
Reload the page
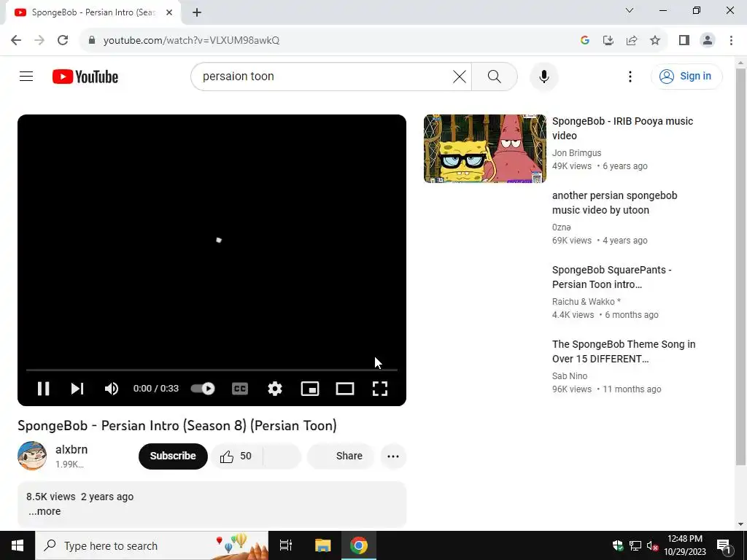coord(63,40)
